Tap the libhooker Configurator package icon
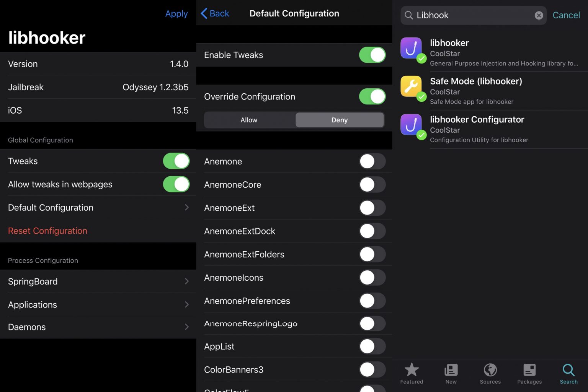The height and width of the screenshot is (392, 588). tap(411, 125)
